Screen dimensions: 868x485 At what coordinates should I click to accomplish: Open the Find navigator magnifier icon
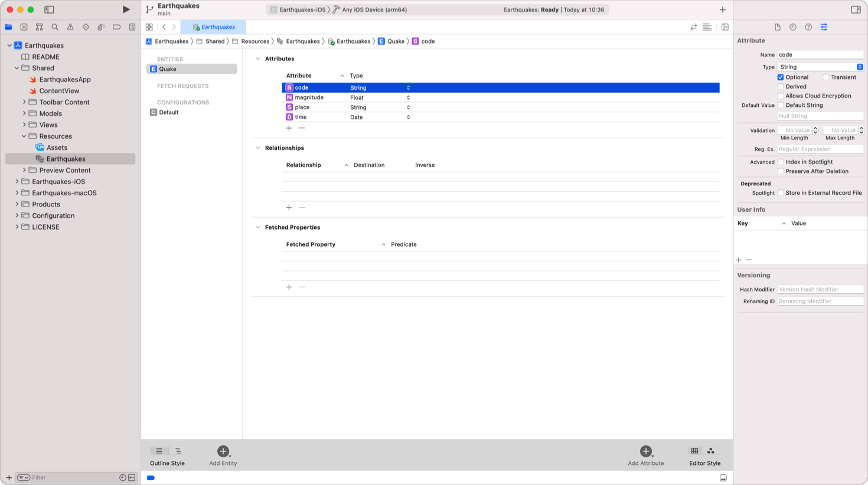(55, 27)
